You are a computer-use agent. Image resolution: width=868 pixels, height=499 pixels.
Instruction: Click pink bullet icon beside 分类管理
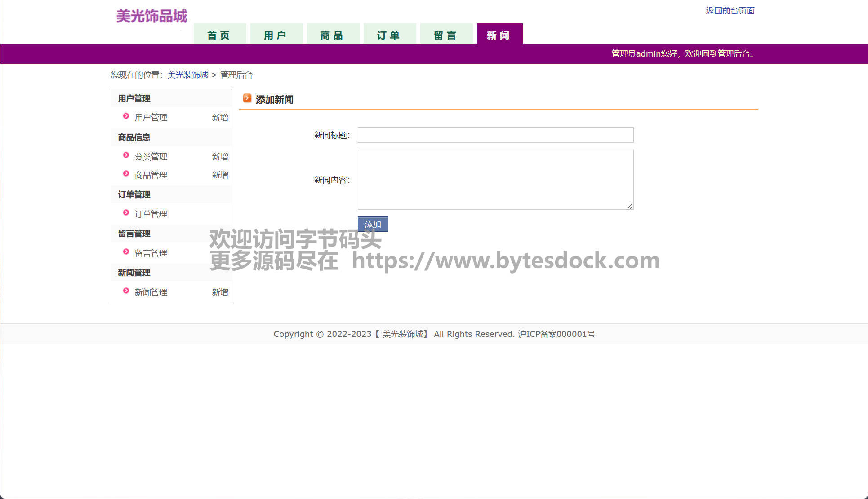(126, 155)
